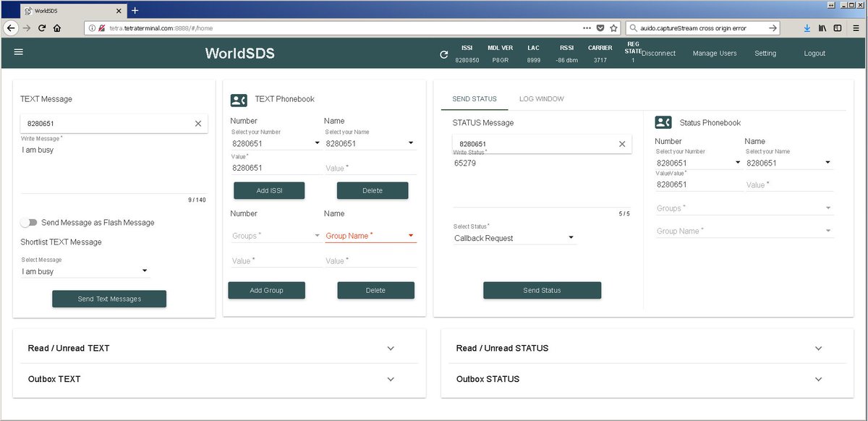Toggle Send Message as Flash Message
Screen dimensions: 868x421
point(29,223)
